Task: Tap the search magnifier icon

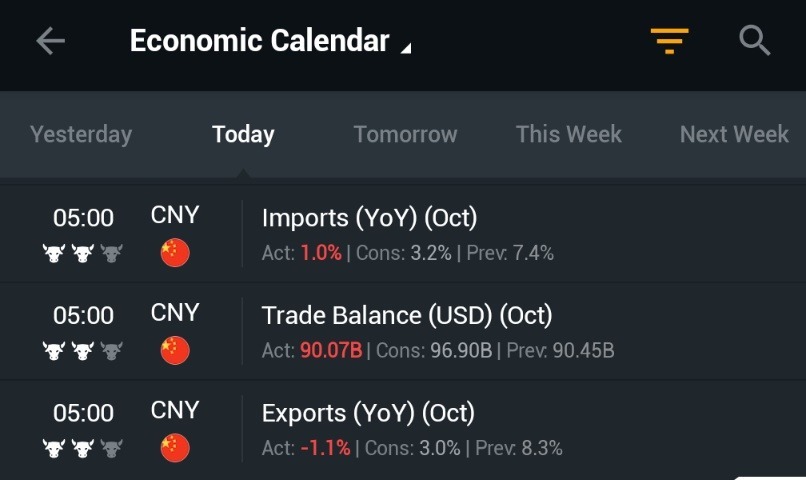Action: (754, 41)
